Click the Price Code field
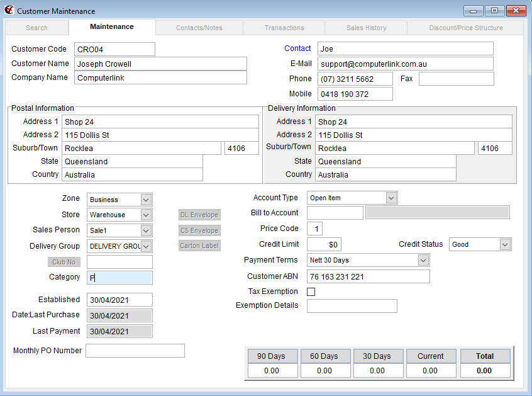 pos(314,229)
